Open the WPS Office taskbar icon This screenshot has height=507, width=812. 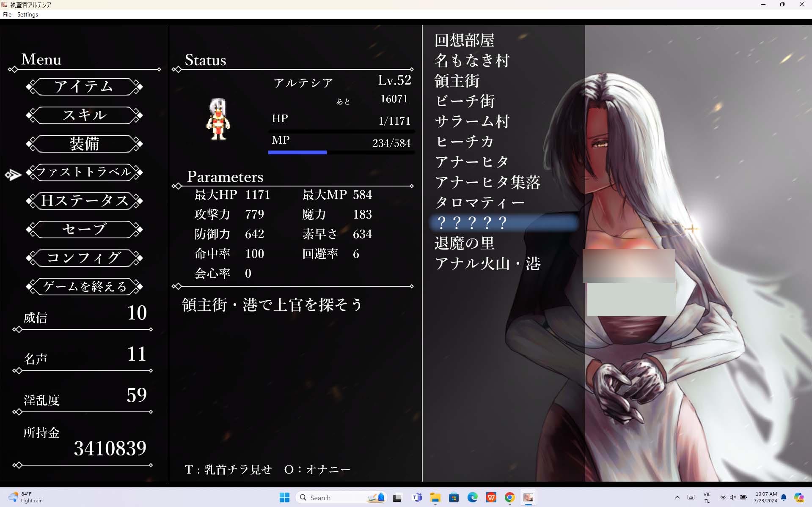[491, 498]
